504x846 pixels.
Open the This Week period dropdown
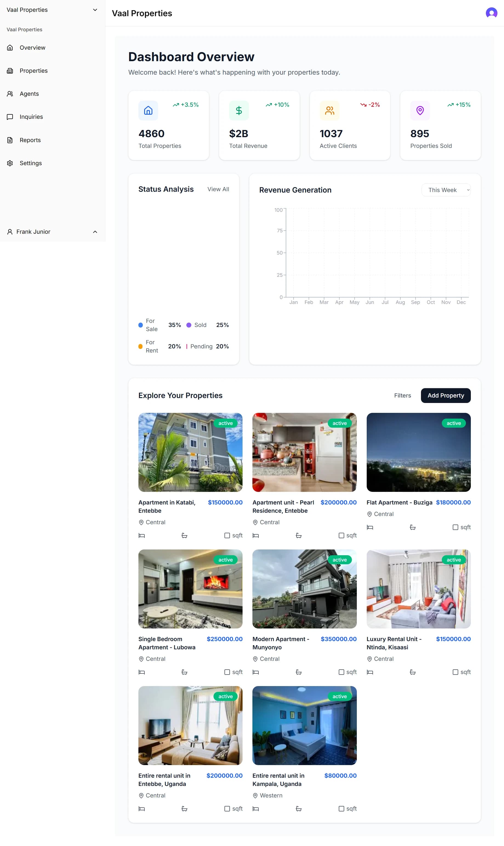point(446,190)
